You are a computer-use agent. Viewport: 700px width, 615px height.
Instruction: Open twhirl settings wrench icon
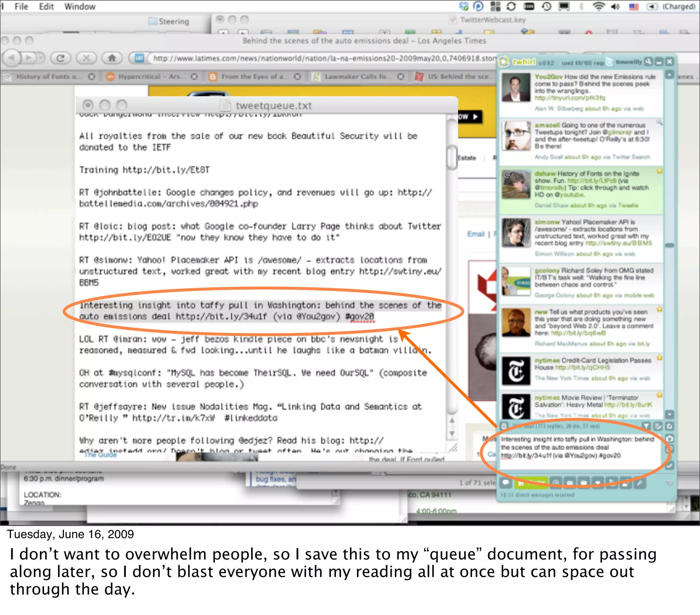(x=649, y=62)
